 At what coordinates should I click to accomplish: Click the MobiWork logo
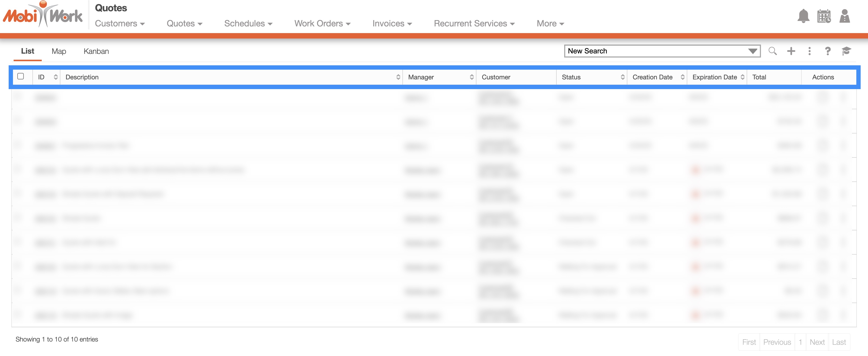43,15
